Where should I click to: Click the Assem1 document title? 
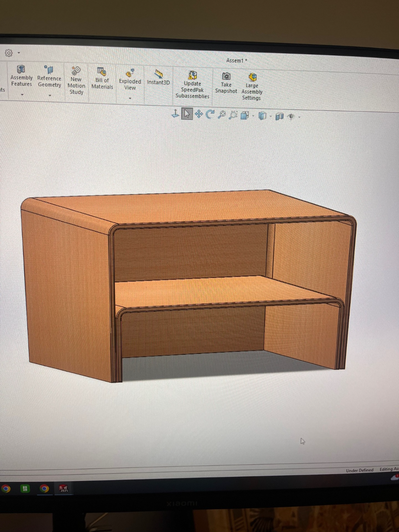coord(236,61)
